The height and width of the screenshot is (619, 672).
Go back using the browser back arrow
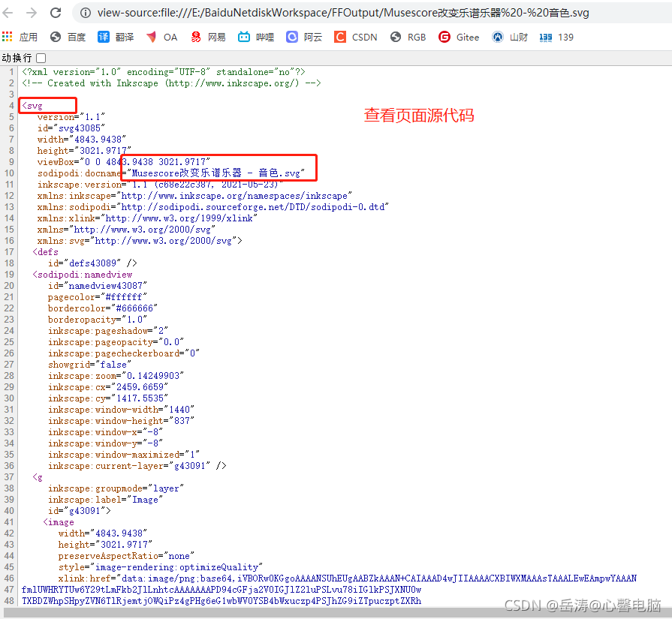8,13
